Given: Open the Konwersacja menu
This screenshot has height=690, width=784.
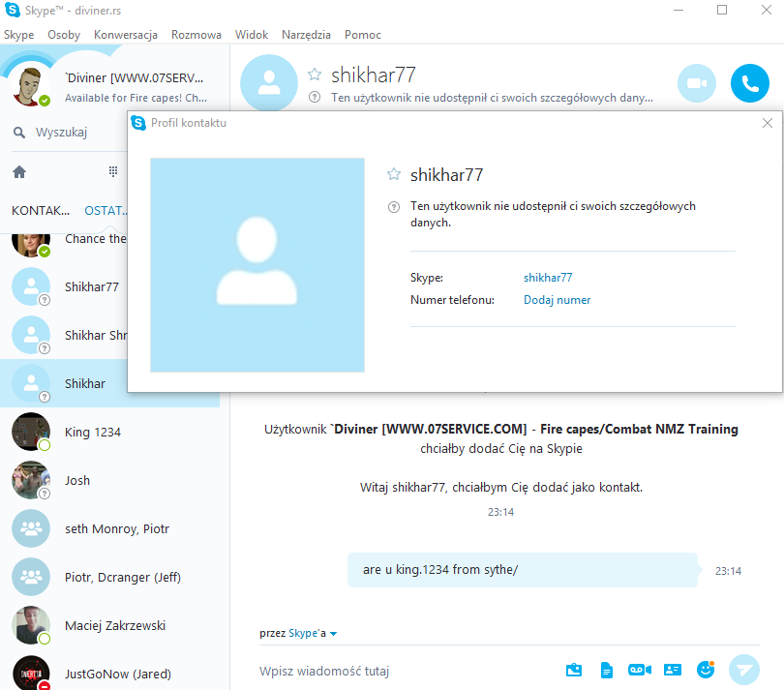Looking at the screenshot, I should tap(126, 35).
